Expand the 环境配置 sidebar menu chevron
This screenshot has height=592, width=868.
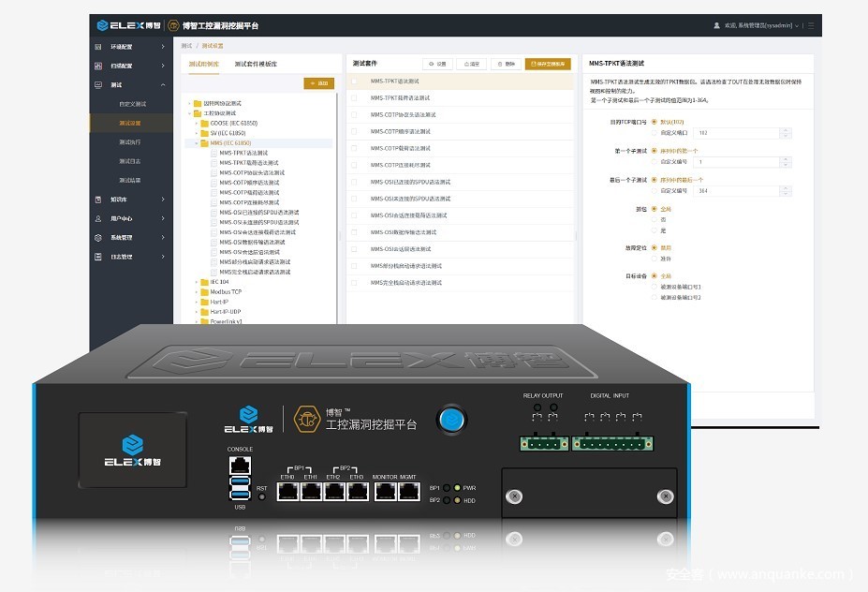coord(163,46)
